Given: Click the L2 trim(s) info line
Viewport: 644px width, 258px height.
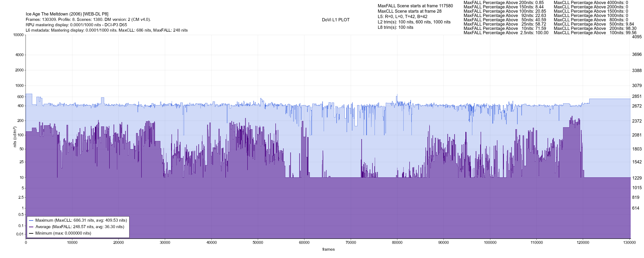Looking at the screenshot, I should [414, 22].
